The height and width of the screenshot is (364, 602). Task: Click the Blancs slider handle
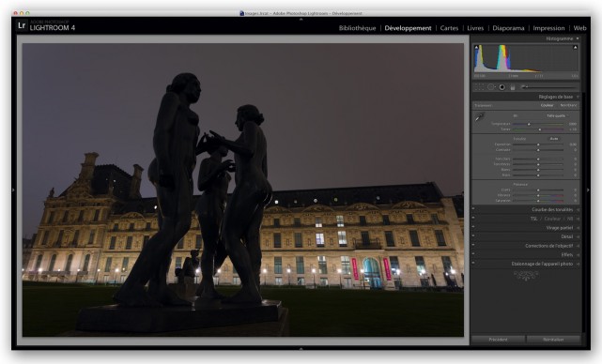click(538, 170)
